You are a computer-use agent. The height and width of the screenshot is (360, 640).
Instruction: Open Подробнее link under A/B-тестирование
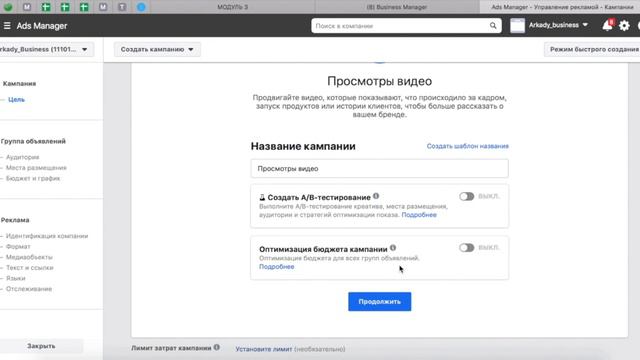419,215
